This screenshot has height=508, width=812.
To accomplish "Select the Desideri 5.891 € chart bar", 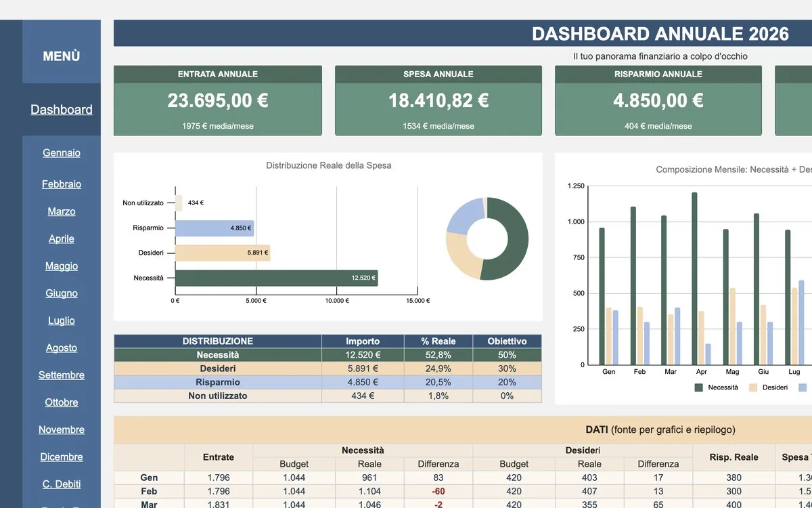I will 223,253.
